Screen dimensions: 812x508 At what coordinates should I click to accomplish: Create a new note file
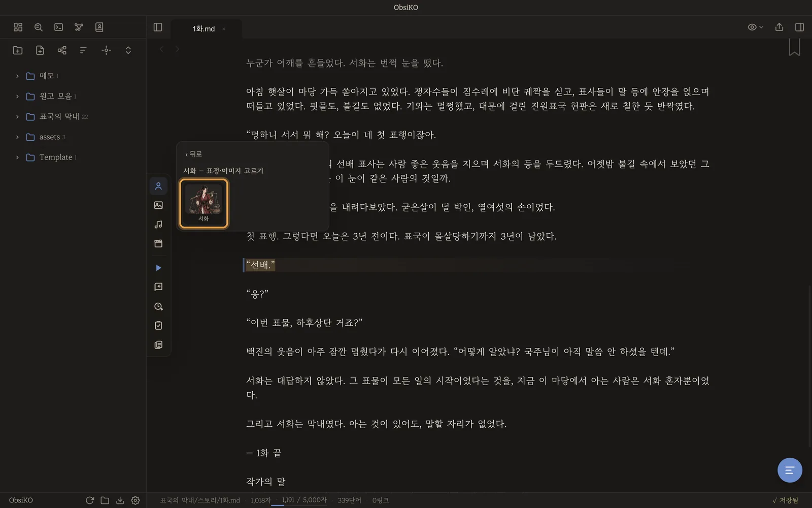point(40,50)
